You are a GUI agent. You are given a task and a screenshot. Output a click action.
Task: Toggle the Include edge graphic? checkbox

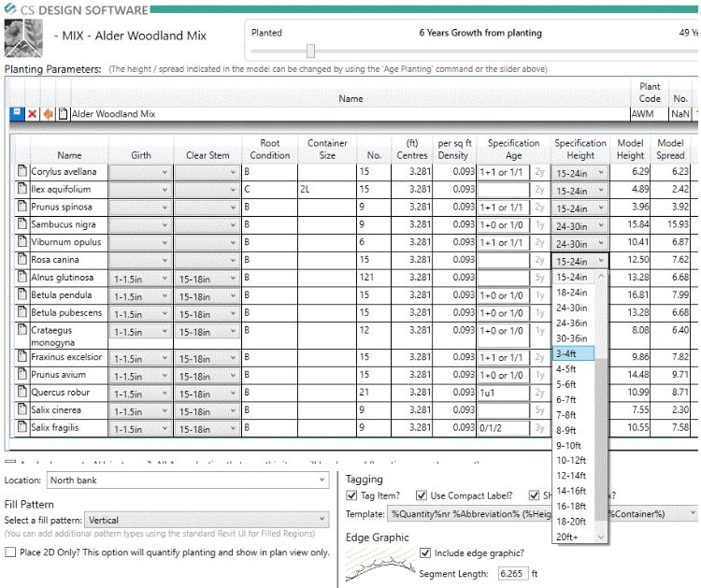point(425,552)
